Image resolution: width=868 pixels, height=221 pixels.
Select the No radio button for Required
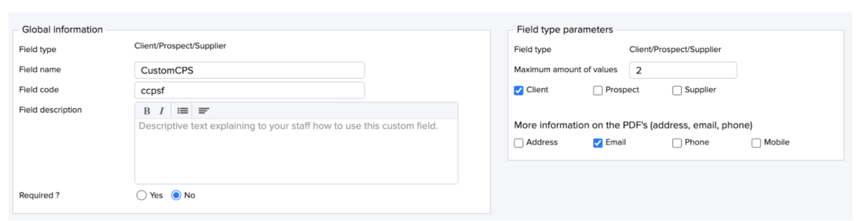[x=176, y=195]
